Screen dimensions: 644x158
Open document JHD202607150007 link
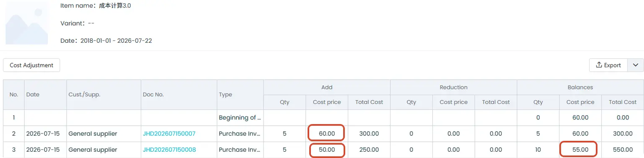[169, 134]
